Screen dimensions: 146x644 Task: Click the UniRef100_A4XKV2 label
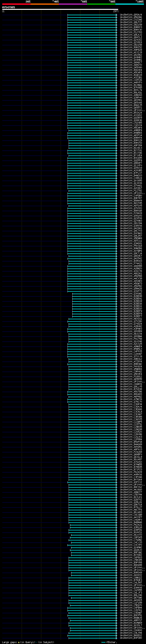point(131,575)
